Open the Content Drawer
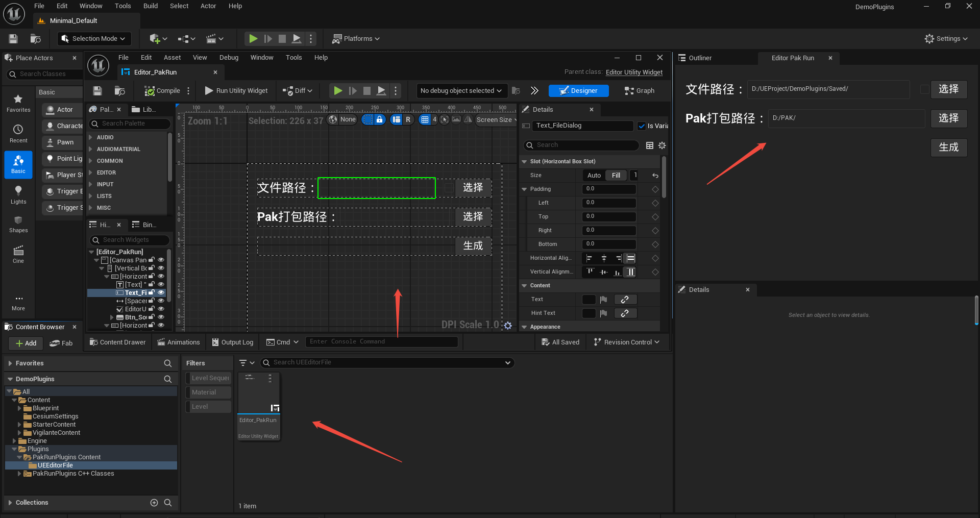Image resolution: width=980 pixels, height=518 pixels. click(117, 342)
